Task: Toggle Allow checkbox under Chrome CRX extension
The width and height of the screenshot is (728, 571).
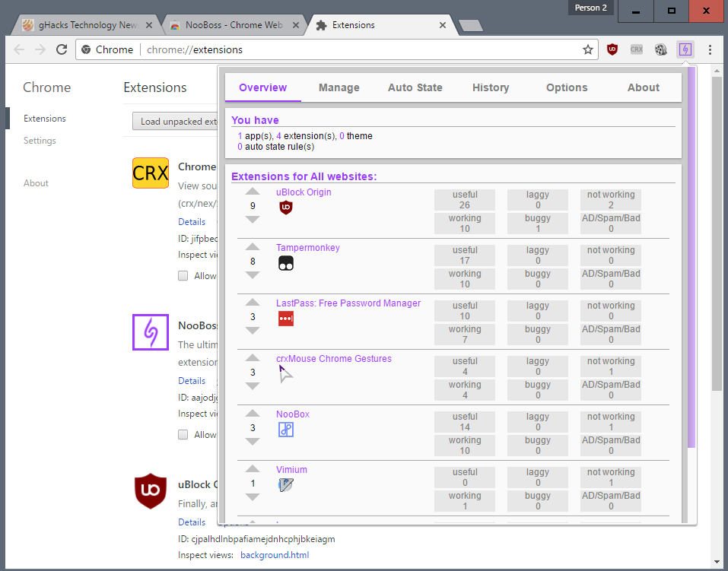Action: click(183, 276)
